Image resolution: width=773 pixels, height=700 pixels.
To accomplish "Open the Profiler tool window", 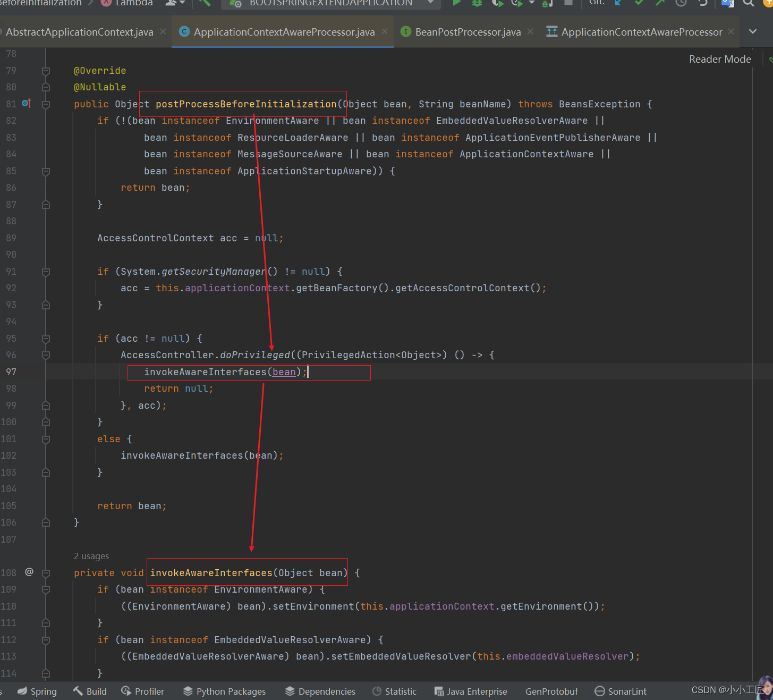I will click(x=142, y=691).
